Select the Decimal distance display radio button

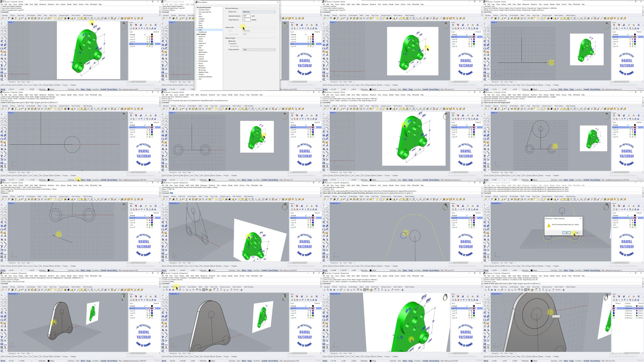click(x=229, y=41)
